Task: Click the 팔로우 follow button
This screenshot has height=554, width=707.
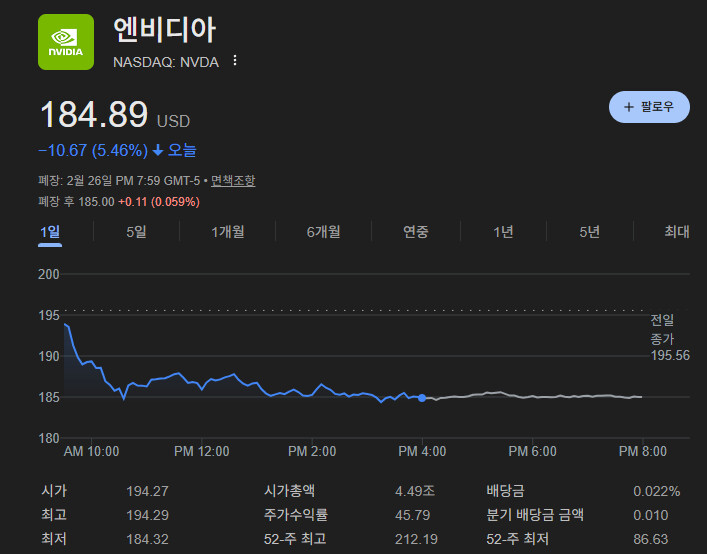Action: [x=649, y=107]
